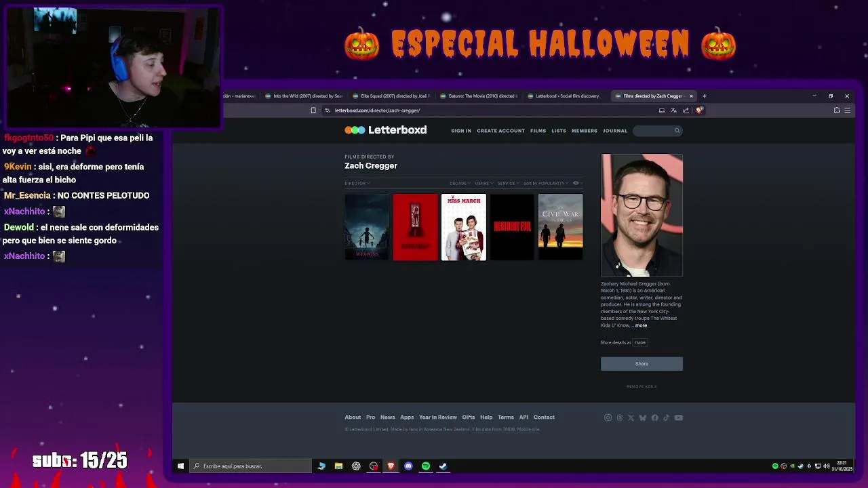Click the Share button under the biography
The width and height of the screenshot is (868, 488).
point(642,364)
